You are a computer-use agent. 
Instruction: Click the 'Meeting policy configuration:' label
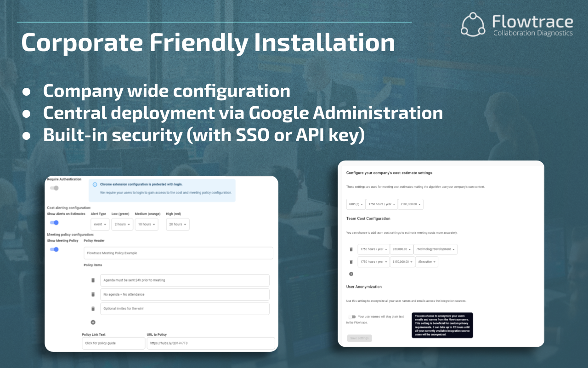(70, 235)
